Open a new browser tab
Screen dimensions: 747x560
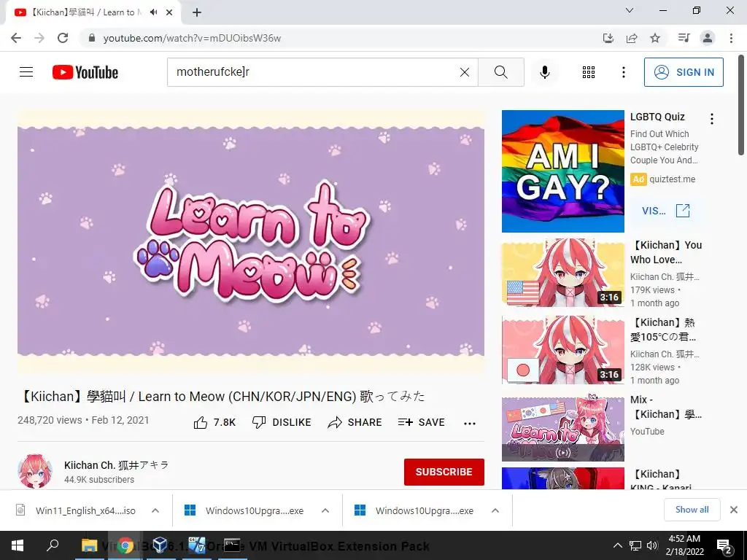point(197,12)
